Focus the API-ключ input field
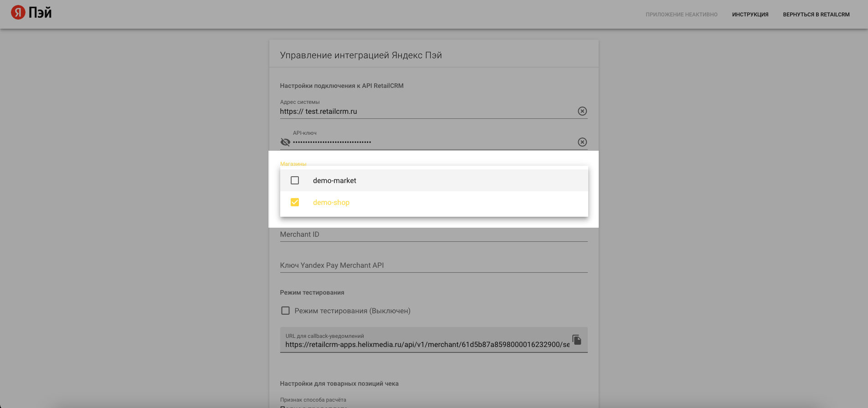 tap(434, 142)
